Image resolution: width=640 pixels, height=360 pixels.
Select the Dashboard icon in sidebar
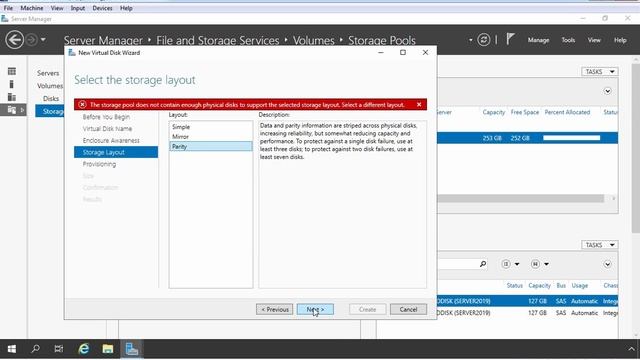pyautogui.click(x=12, y=71)
